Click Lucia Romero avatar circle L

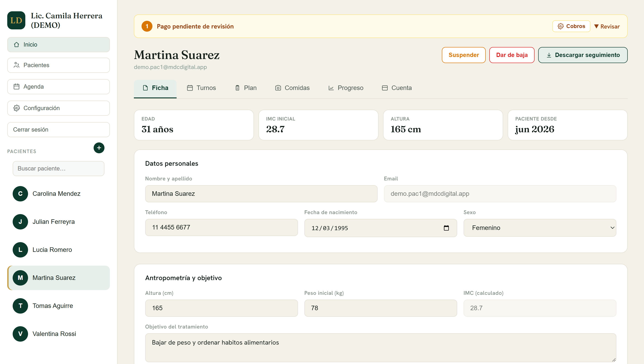click(20, 250)
